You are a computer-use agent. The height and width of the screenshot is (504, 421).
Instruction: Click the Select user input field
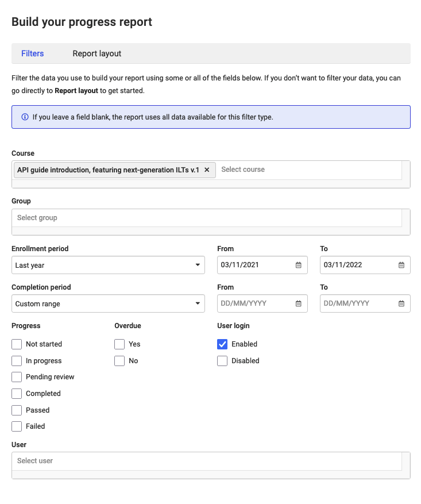[x=207, y=461]
